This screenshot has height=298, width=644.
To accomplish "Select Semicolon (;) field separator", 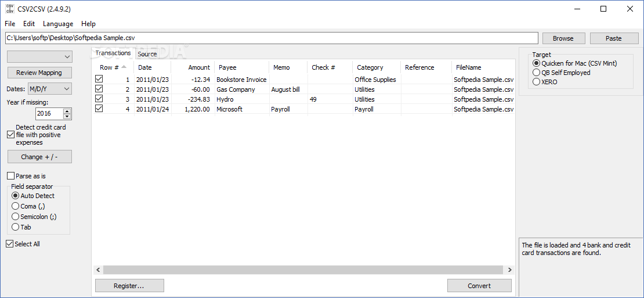I will [15, 216].
